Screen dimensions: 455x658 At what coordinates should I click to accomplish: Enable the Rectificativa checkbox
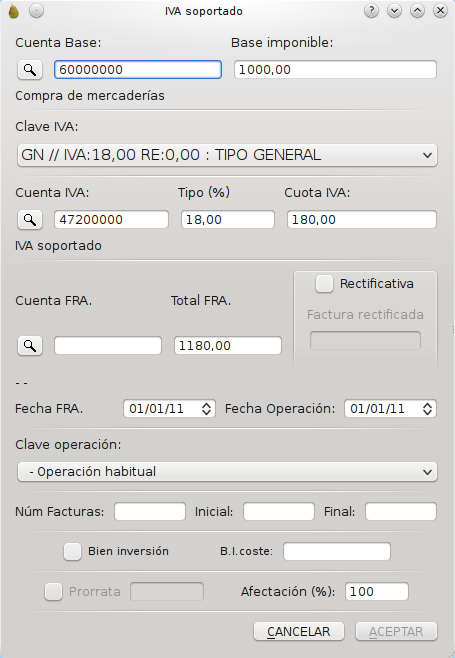pos(324,284)
